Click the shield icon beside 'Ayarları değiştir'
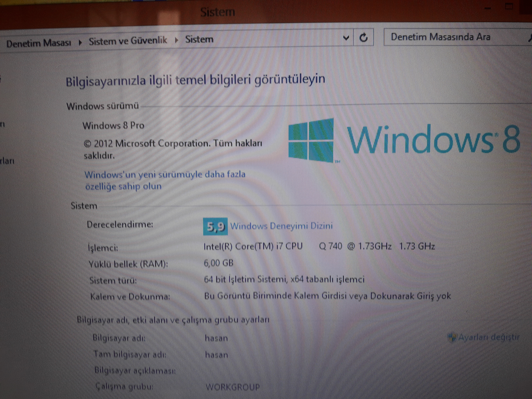Viewport: 532px width, 399px height. click(452, 337)
